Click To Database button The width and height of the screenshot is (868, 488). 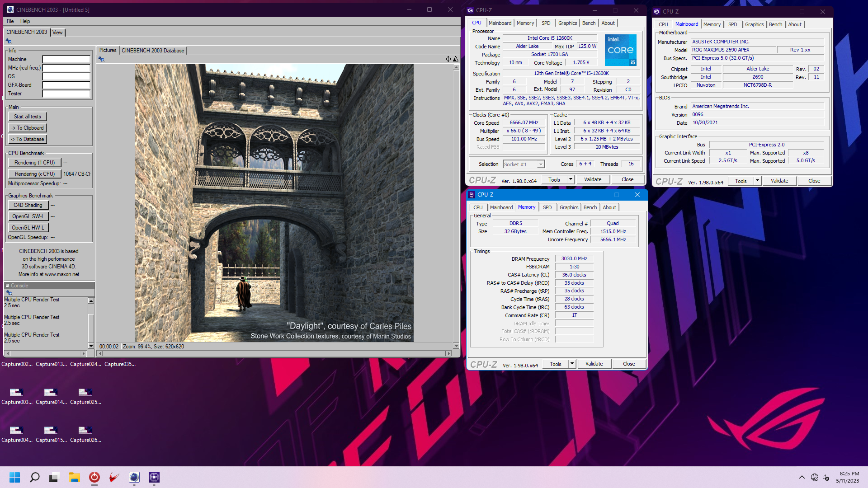pos(27,139)
